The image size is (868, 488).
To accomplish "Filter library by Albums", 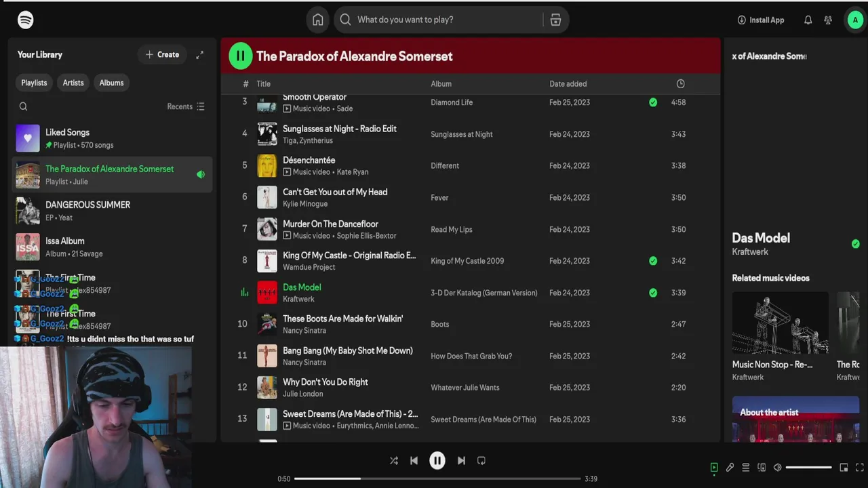I will 111,83.
